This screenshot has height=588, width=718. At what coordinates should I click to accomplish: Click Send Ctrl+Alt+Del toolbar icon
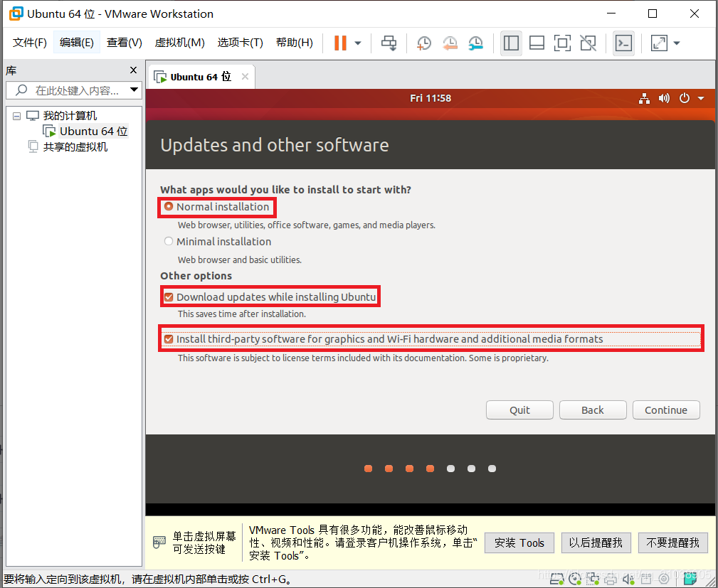[389, 43]
